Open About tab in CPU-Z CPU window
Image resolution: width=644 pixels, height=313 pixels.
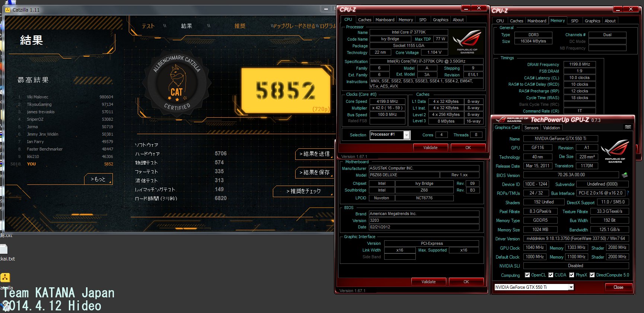click(458, 20)
